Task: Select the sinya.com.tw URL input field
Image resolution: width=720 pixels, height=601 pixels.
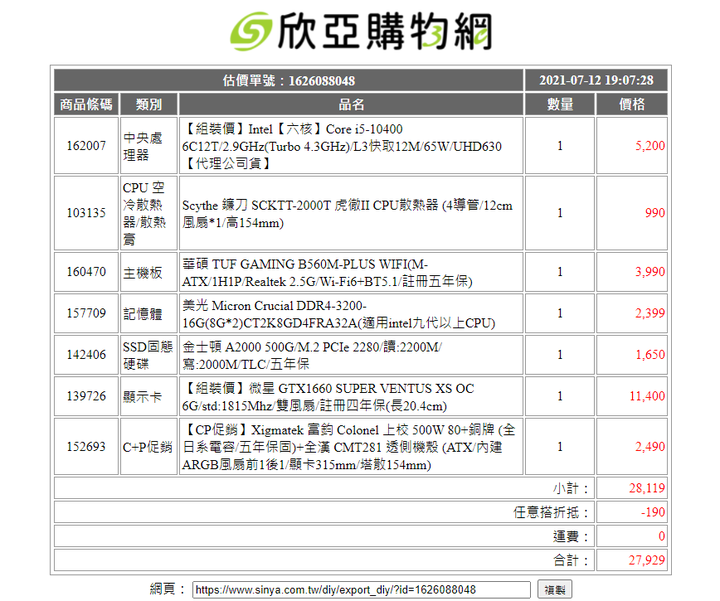Action: [x=361, y=590]
